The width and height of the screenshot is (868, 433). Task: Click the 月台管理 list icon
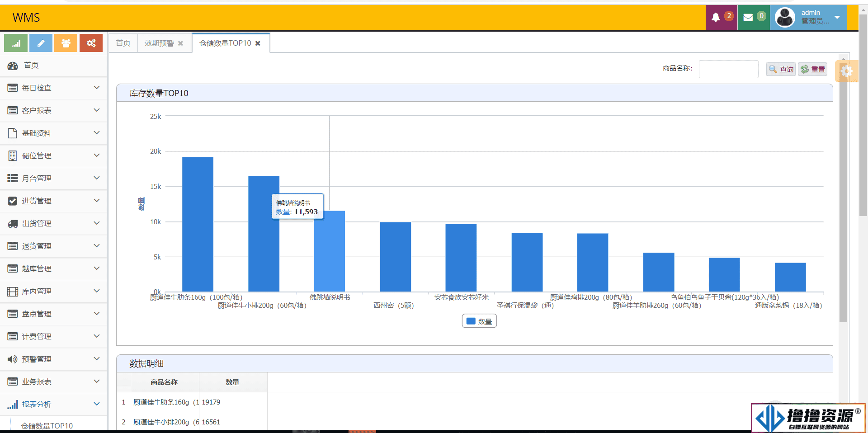pos(13,179)
